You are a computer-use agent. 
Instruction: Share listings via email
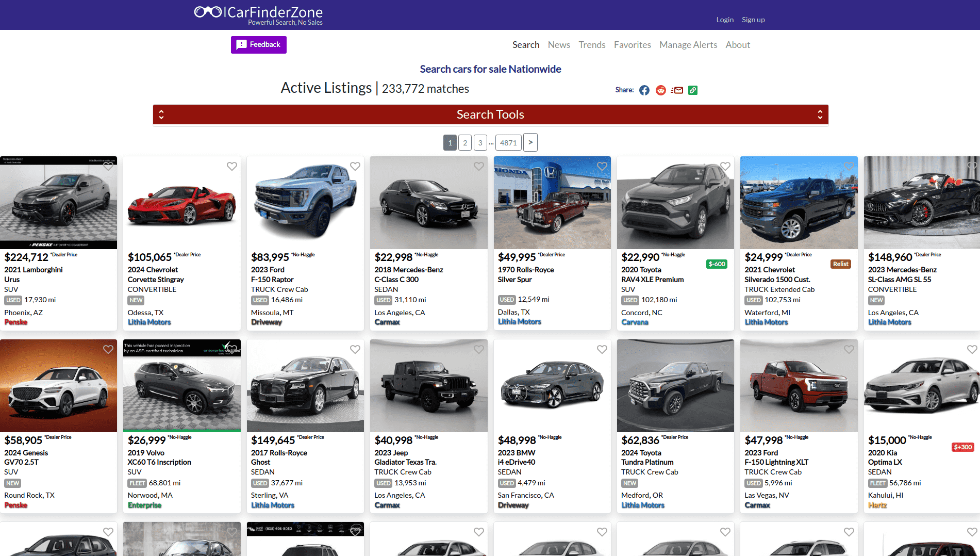[677, 90]
